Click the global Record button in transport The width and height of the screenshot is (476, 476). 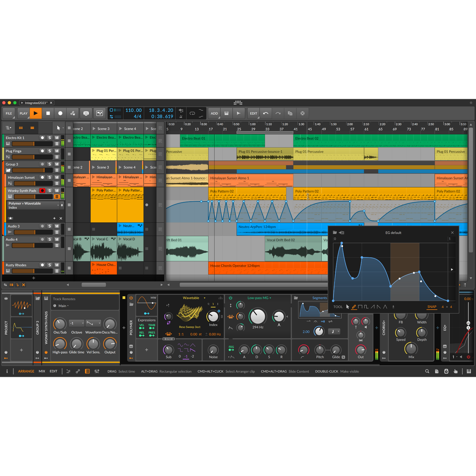pos(60,113)
